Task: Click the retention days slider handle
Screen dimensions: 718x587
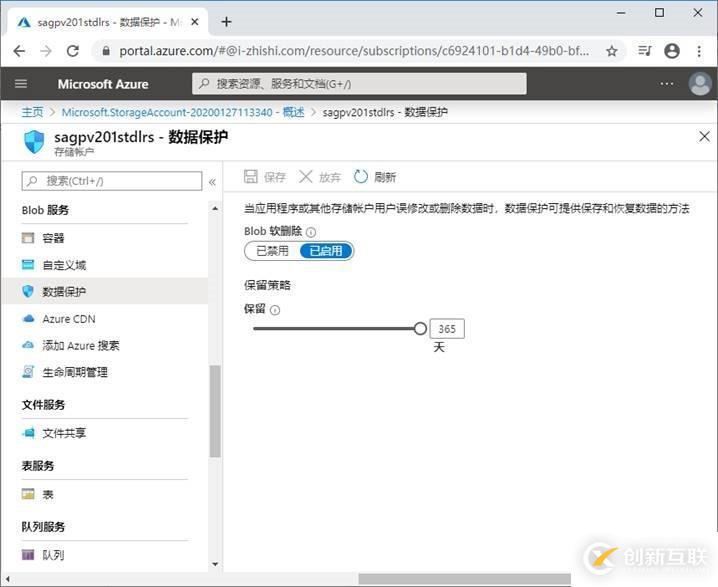Action: coord(420,328)
